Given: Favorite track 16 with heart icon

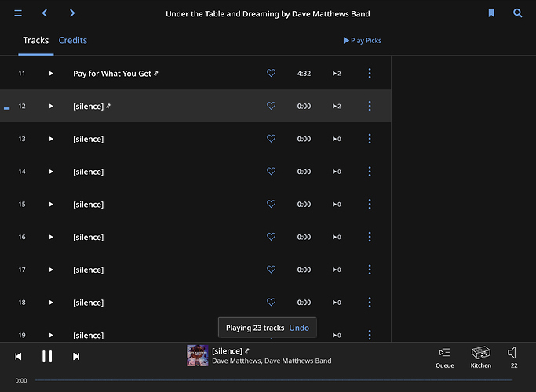Looking at the screenshot, I should [271, 237].
